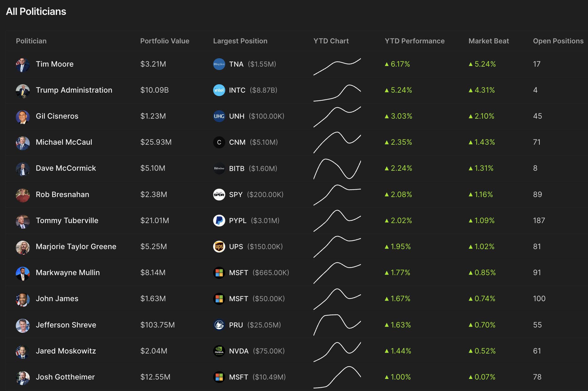Open the John James name link
The height and width of the screenshot is (391, 588).
[x=57, y=299]
